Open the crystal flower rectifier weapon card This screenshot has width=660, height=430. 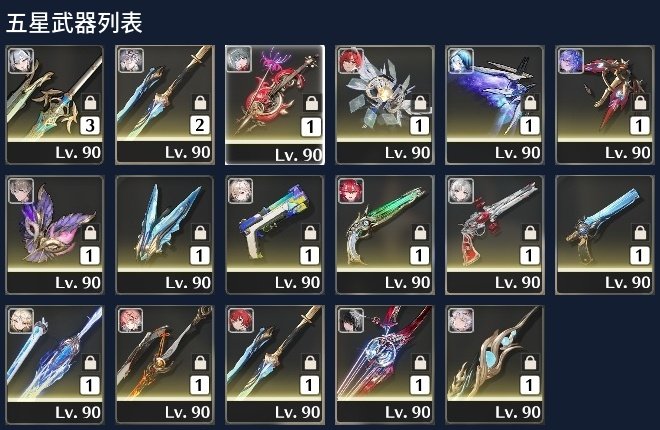coord(385,105)
